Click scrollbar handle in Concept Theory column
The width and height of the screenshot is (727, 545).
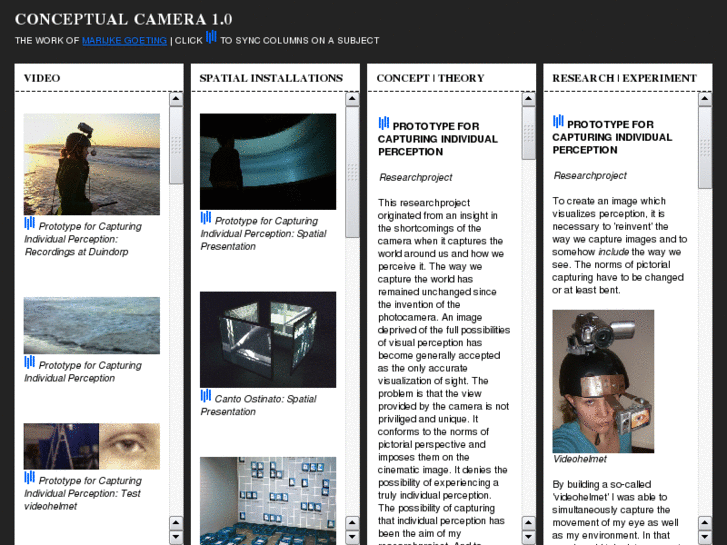(x=528, y=135)
